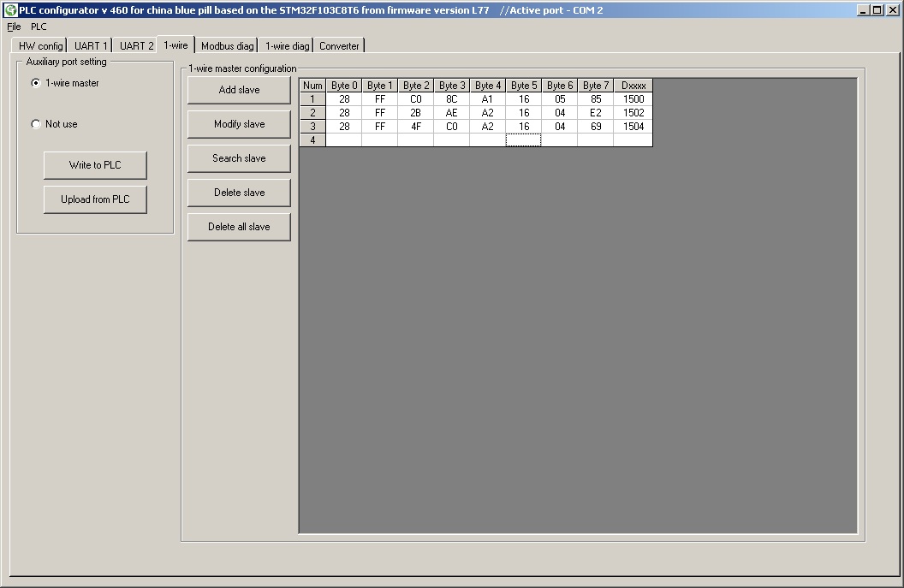This screenshot has width=904, height=588.
Task: Switch to the UART 2 tab
Action: [136, 46]
